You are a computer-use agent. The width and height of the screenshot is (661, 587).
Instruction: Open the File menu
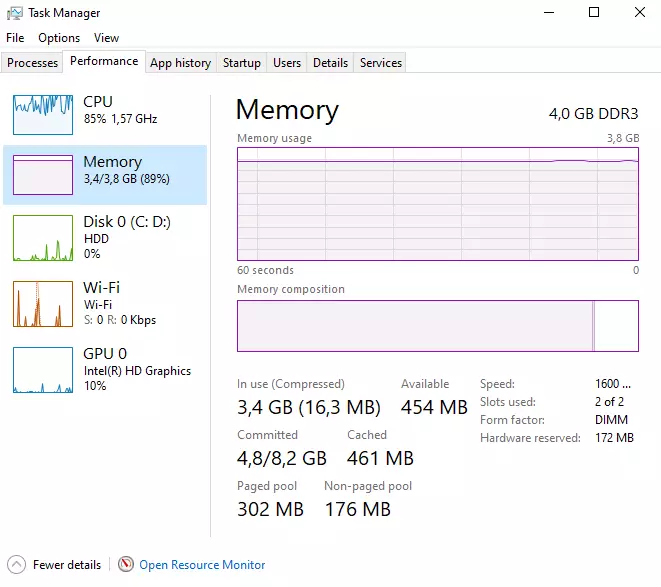(x=15, y=38)
